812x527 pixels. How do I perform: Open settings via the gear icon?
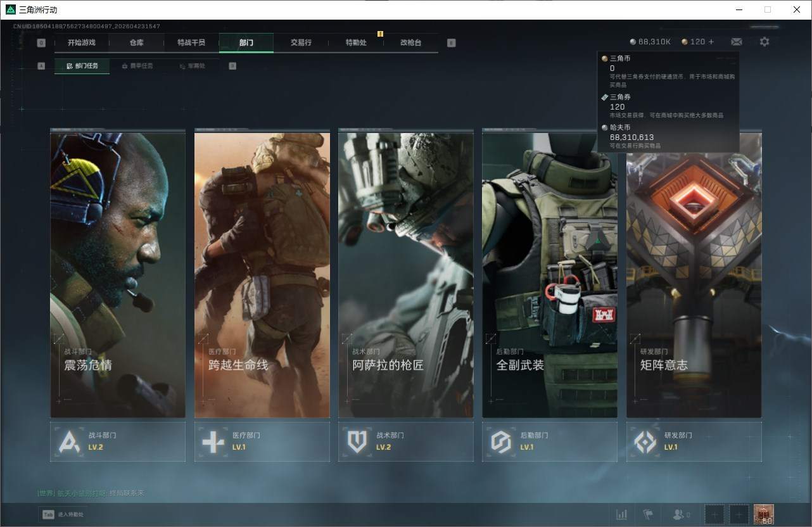click(x=764, y=42)
